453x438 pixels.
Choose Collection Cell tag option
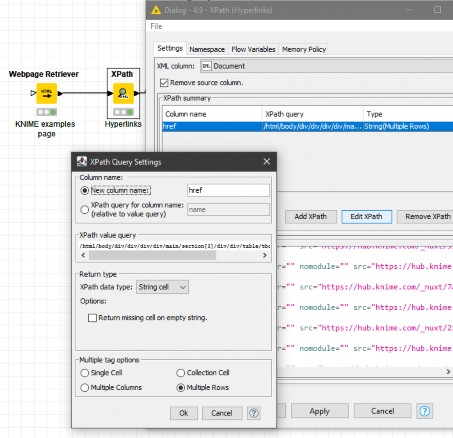click(181, 373)
